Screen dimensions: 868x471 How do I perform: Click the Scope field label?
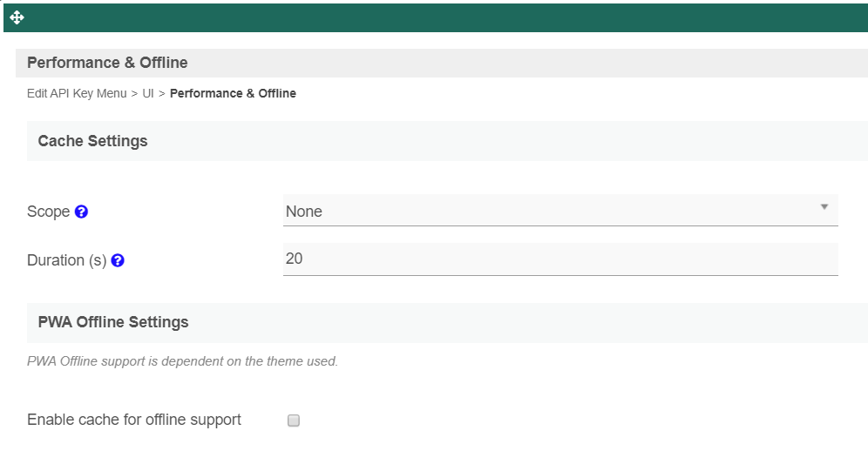click(48, 212)
